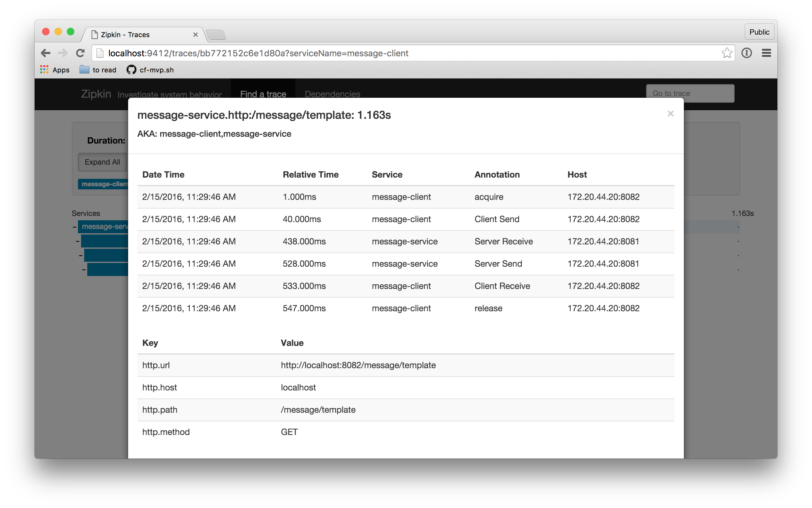Bookmark this page with the star icon
This screenshot has width=812, height=508.
pyautogui.click(x=726, y=53)
